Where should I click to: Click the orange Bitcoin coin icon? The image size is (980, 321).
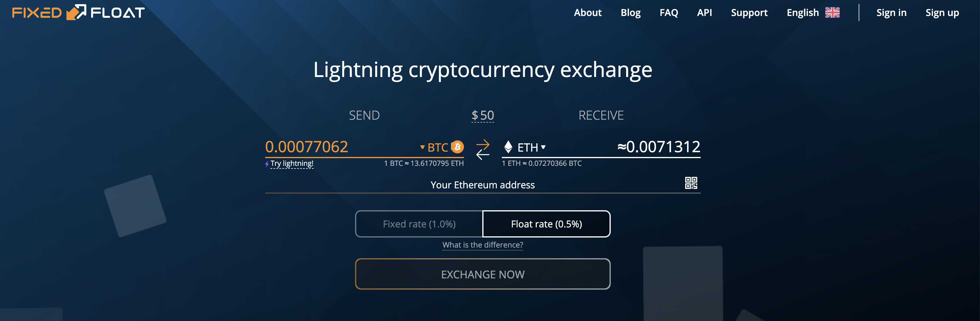tap(457, 147)
